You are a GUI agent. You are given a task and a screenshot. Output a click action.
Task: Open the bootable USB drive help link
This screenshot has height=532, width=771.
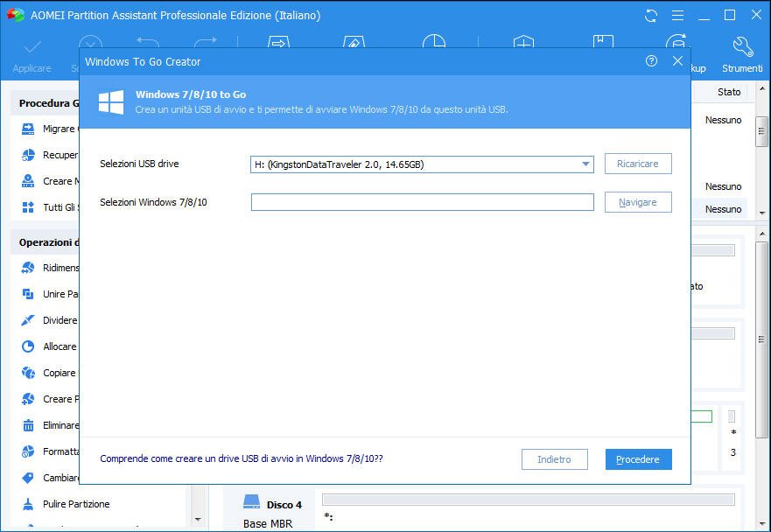(242, 458)
